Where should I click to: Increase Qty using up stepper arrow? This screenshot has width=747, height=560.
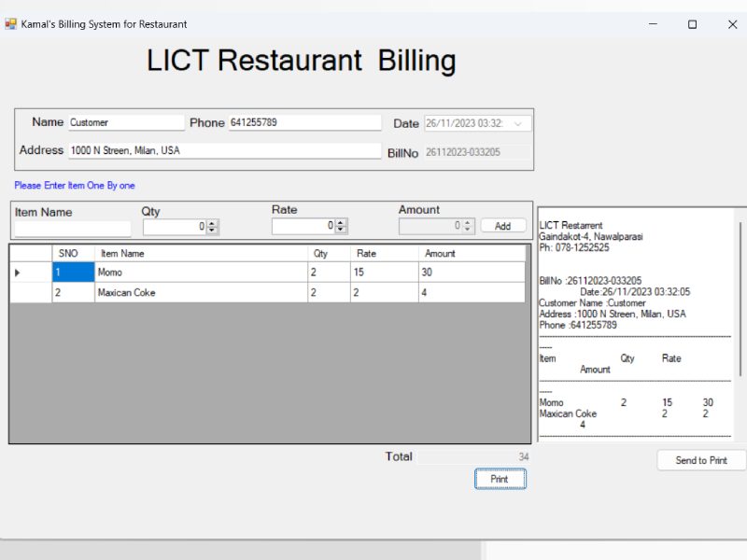(213, 222)
